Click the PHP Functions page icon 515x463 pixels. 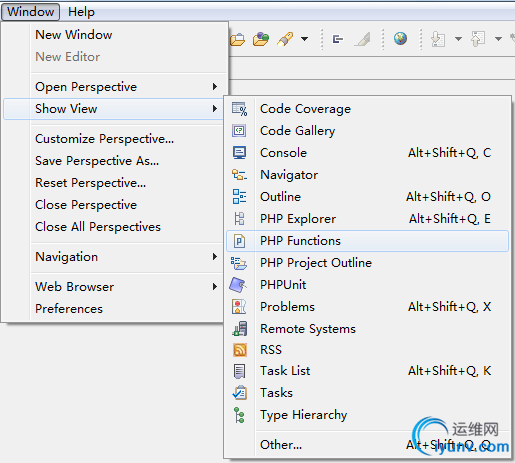(239, 241)
